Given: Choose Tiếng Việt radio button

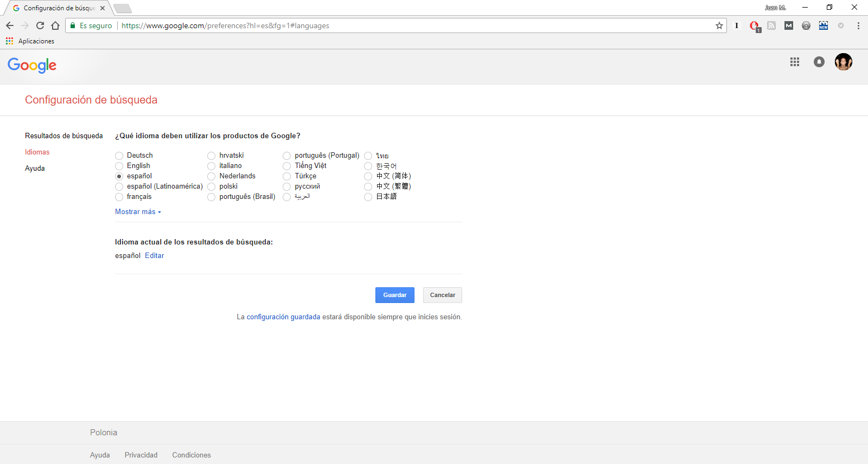Looking at the screenshot, I should [x=287, y=166].
